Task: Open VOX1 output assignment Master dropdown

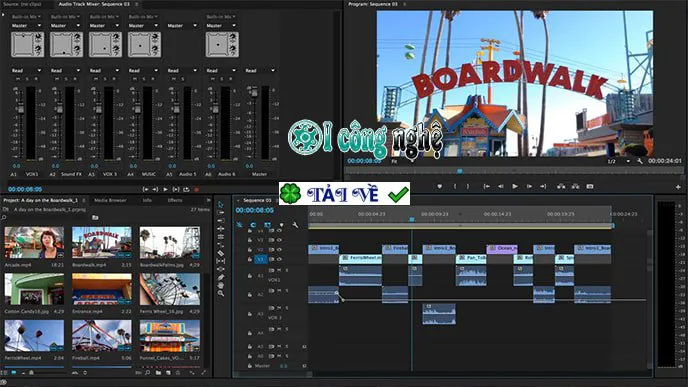Action: point(26,25)
